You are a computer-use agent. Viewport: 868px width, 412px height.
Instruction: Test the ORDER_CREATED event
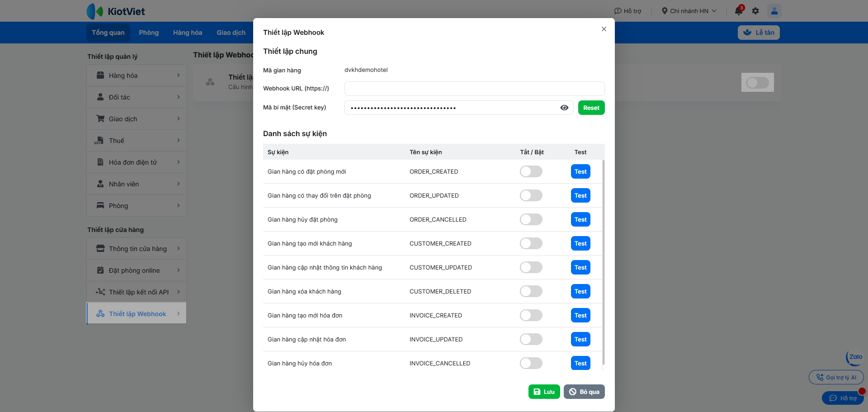point(580,171)
